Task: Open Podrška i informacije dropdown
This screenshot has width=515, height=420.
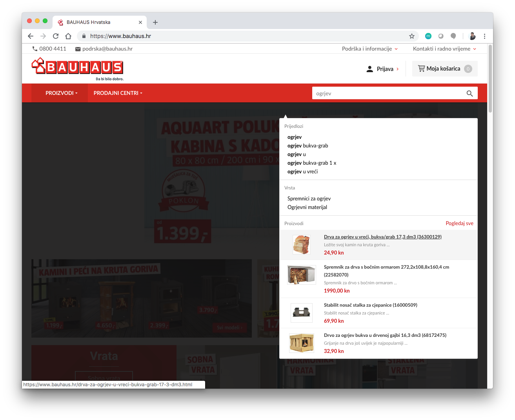Action: [369, 49]
